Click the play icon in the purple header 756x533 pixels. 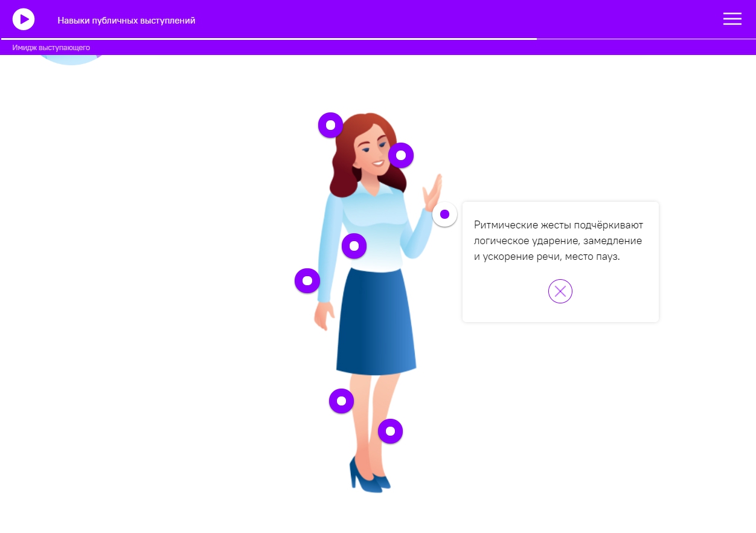click(x=24, y=19)
